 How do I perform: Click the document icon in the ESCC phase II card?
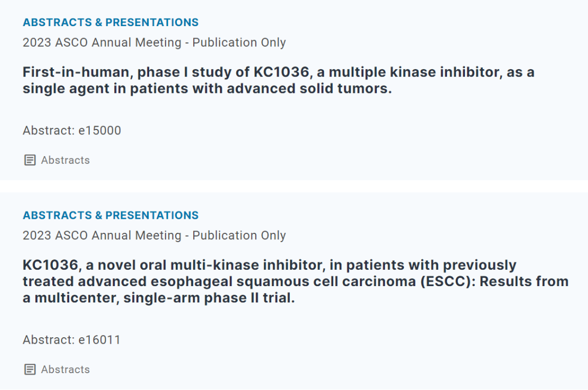(30, 369)
